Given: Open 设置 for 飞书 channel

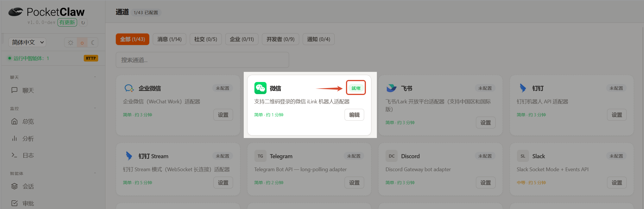Looking at the screenshot, I should 486,123.
